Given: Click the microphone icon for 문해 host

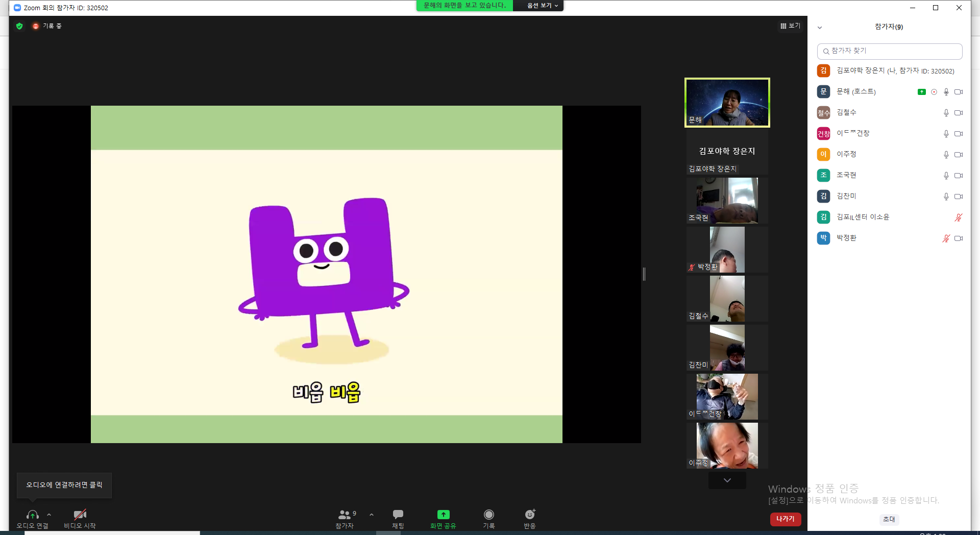Looking at the screenshot, I should tap(946, 92).
